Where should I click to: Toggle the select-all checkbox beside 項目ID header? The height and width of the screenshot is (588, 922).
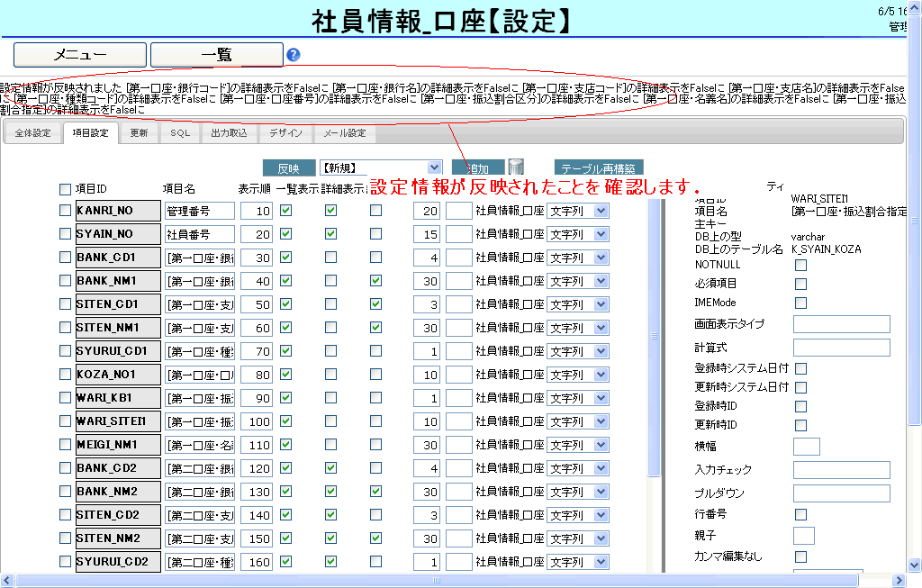point(65,189)
